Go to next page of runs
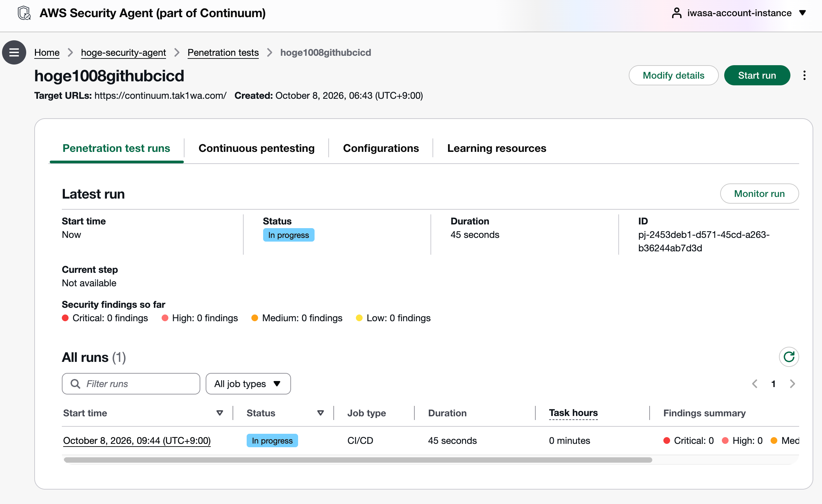This screenshot has width=822, height=504. (x=792, y=384)
